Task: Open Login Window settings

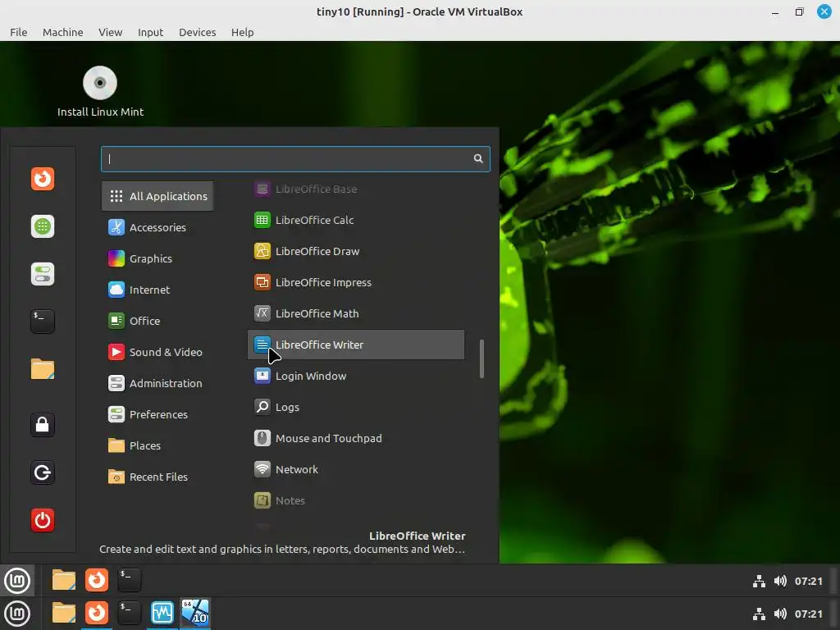Action: click(356, 376)
